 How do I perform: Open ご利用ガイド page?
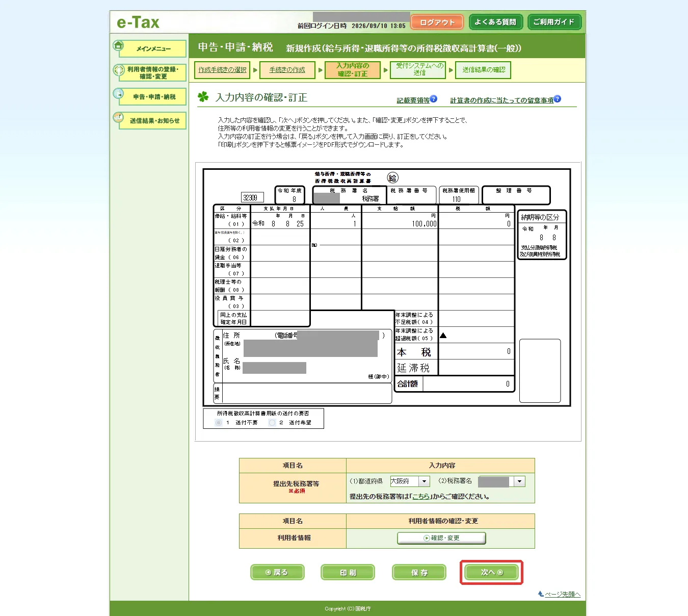tap(554, 22)
